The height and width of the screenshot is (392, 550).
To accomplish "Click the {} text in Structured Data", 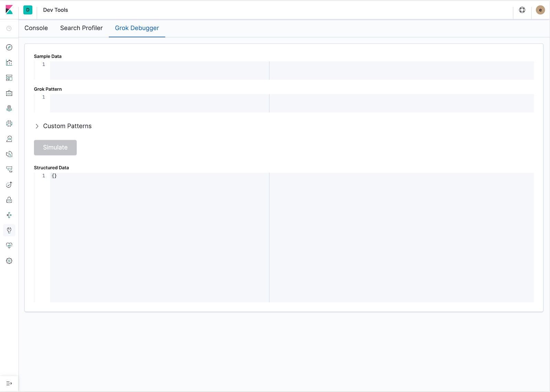I will (x=54, y=176).
